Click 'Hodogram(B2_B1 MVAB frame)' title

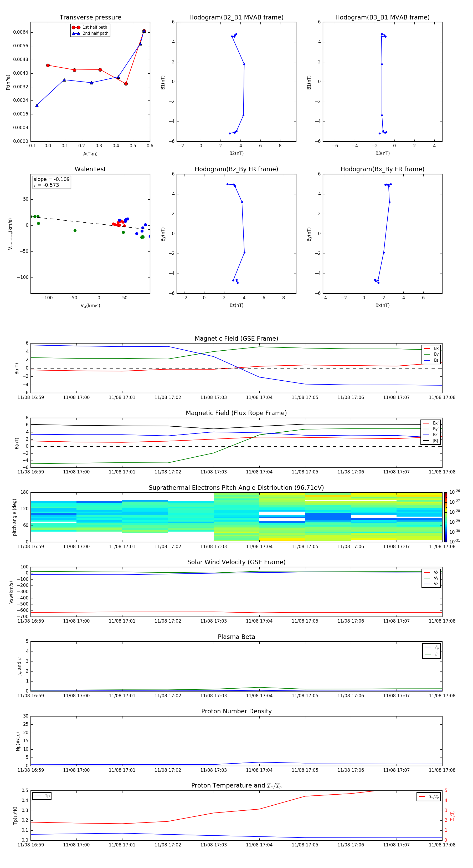[x=236, y=18]
